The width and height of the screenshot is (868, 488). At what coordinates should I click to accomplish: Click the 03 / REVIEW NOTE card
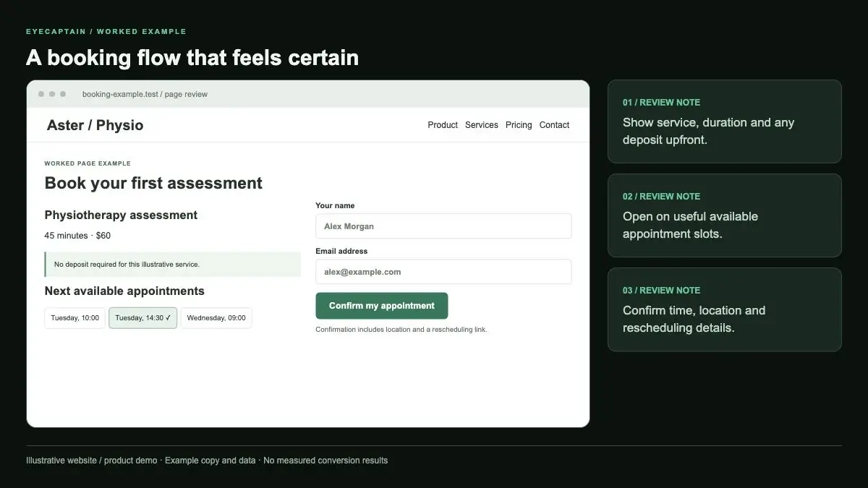[x=725, y=309]
